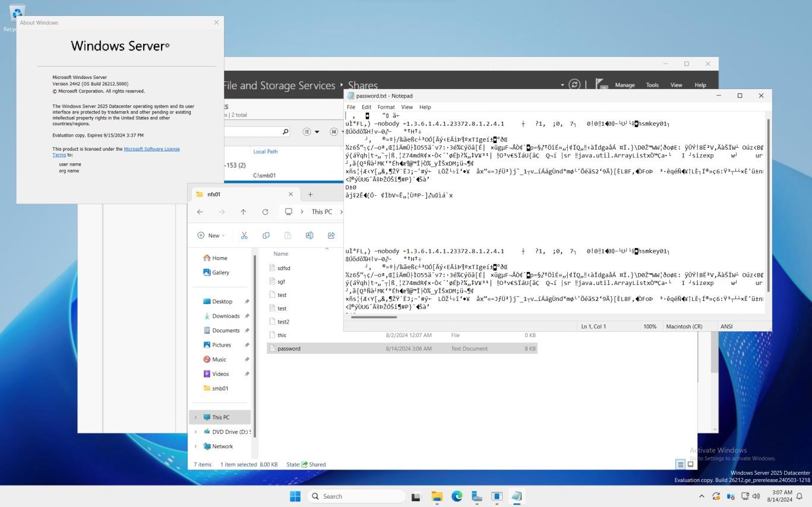
Task: Open the Server Manager notifications flag
Action: (600, 85)
